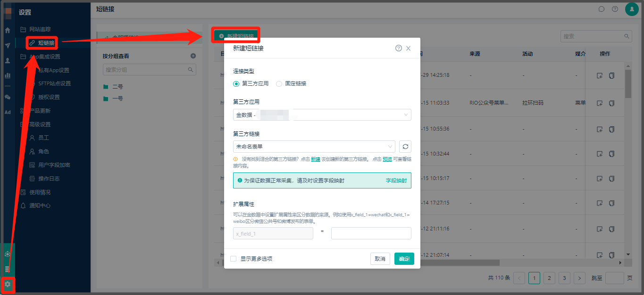The image size is (644, 295).
Task: Click the 搜索 box above the table
Action: pos(596,36)
